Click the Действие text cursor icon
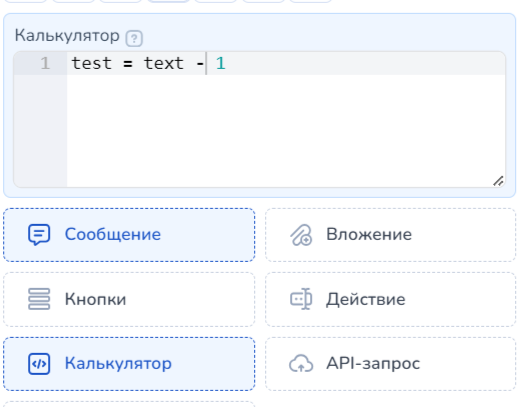This screenshot has height=407, width=522. [x=301, y=299]
